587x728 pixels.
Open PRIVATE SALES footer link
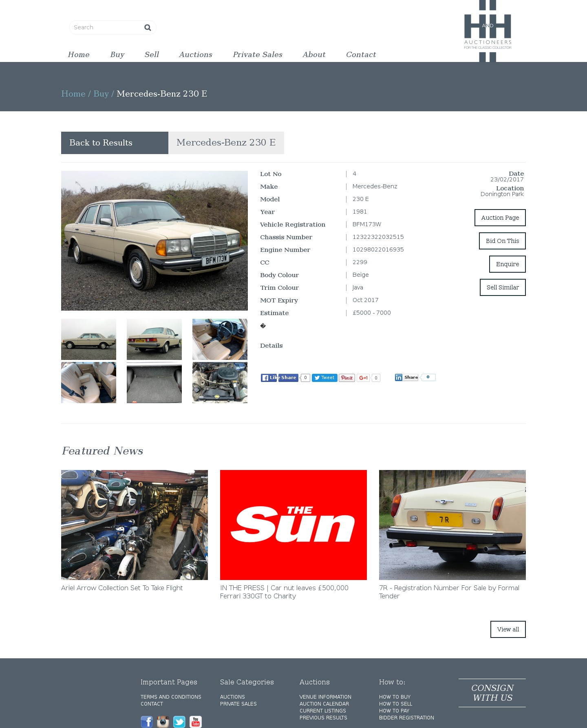pos(238,704)
